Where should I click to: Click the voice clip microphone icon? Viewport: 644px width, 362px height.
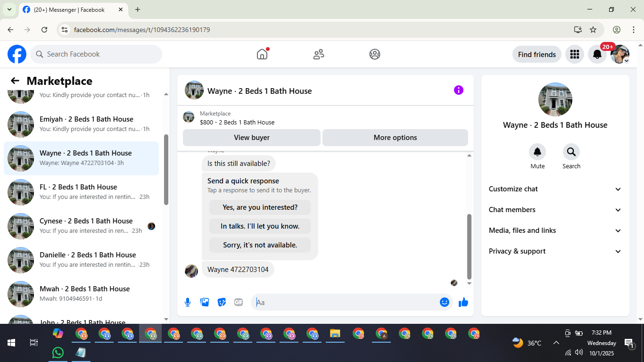(188, 302)
